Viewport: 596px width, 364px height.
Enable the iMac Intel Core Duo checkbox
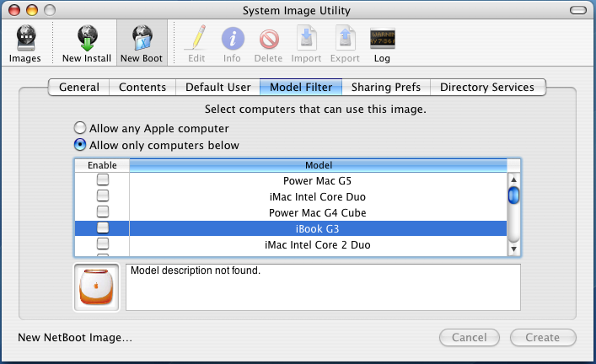point(103,196)
